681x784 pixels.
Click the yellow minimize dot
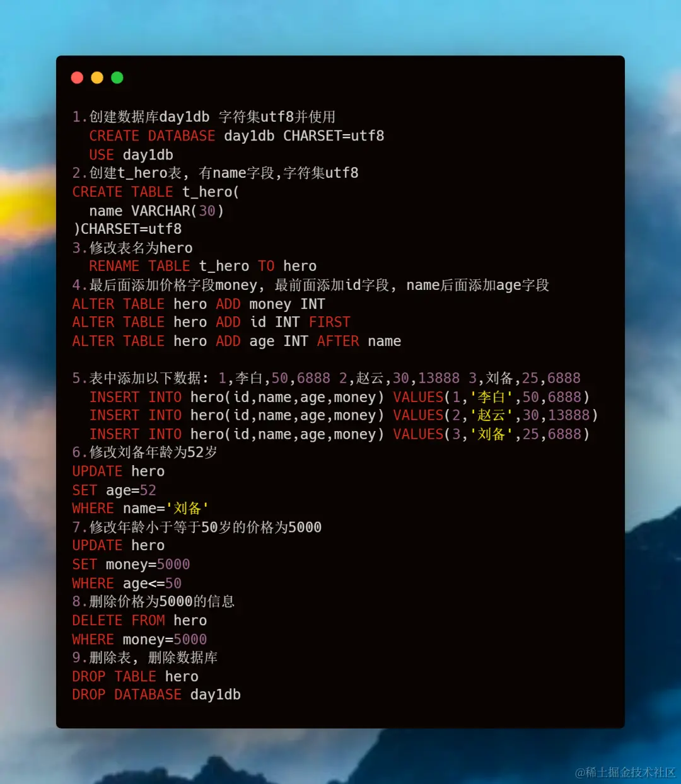pyautogui.click(x=97, y=78)
